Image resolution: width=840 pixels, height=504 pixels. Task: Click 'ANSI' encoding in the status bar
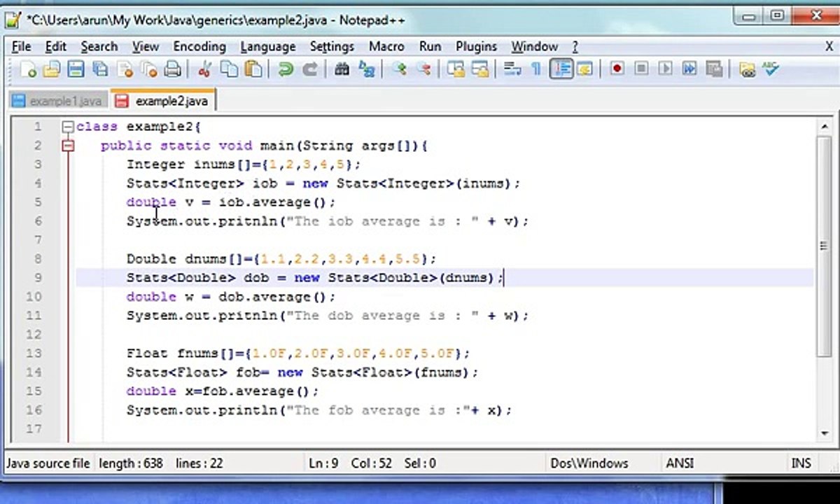680,463
